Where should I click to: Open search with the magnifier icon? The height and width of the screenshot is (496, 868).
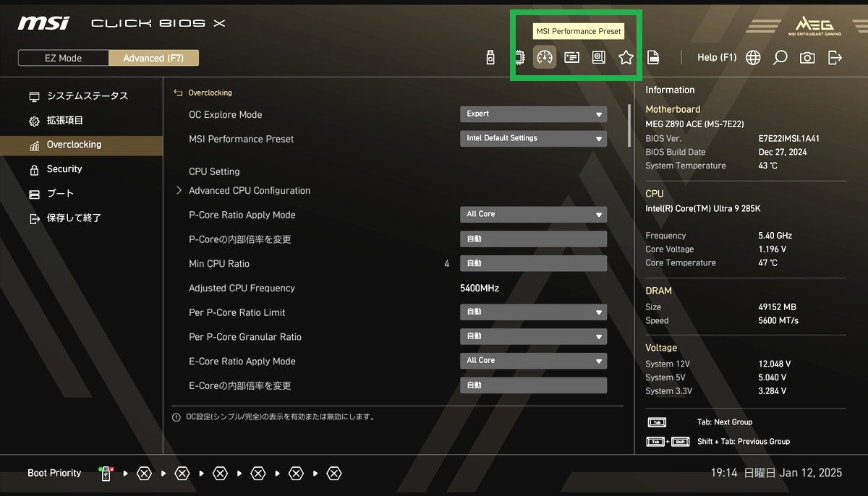(780, 57)
